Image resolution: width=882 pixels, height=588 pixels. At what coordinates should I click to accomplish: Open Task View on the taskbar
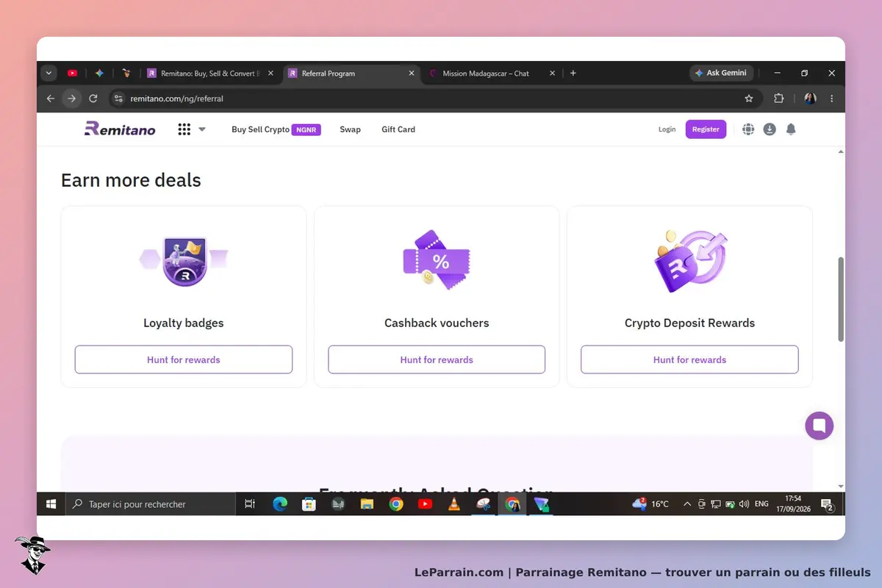click(x=250, y=504)
